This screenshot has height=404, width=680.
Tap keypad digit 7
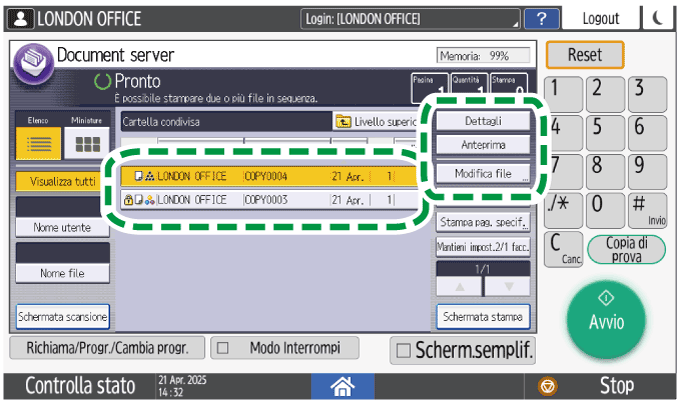point(563,172)
